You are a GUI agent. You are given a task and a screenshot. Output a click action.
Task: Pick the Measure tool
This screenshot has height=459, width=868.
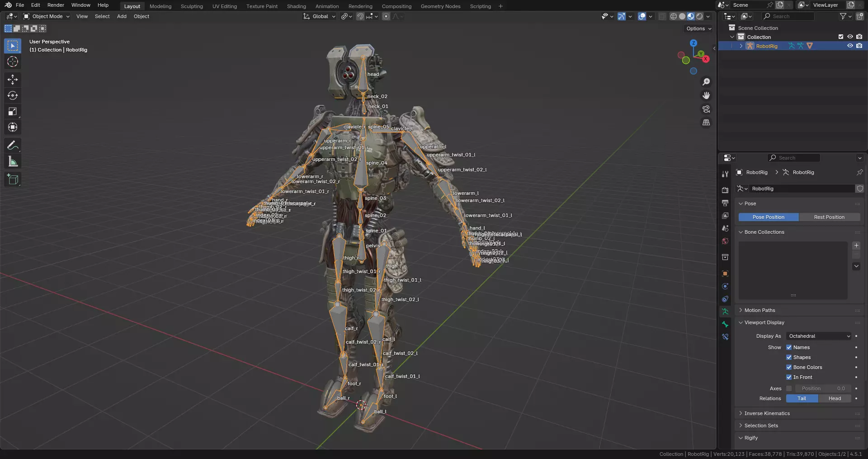tap(13, 161)
